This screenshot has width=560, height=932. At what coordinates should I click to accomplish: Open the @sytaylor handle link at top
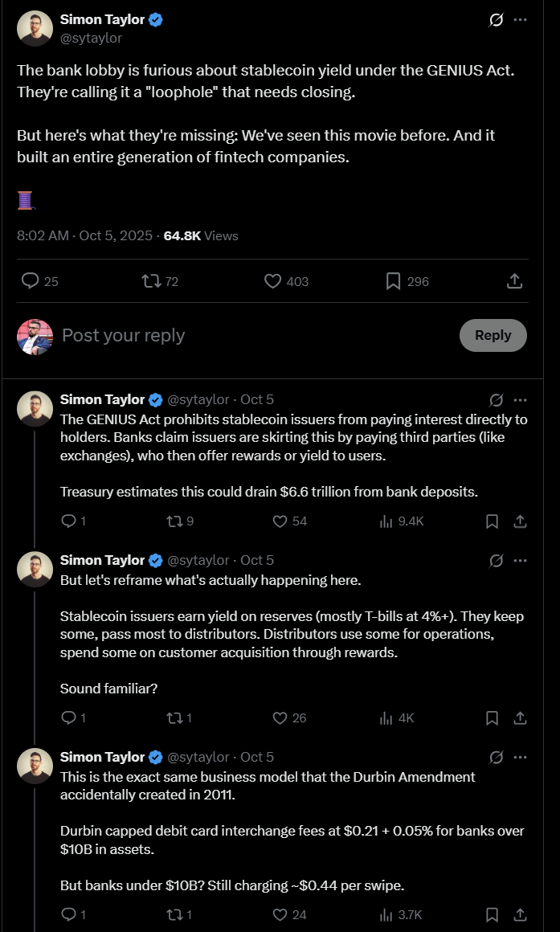tap(91, 38)
